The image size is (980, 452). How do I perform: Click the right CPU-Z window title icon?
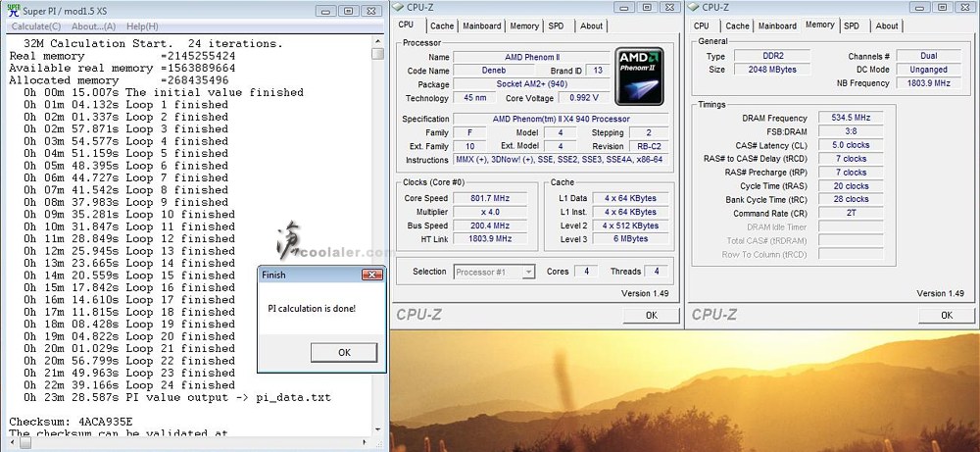[693, 7]
